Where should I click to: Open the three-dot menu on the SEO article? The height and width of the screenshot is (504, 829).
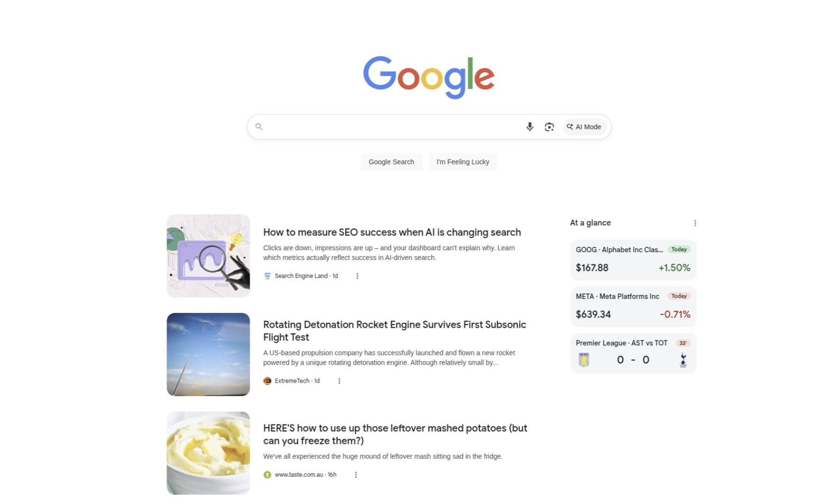357,276
